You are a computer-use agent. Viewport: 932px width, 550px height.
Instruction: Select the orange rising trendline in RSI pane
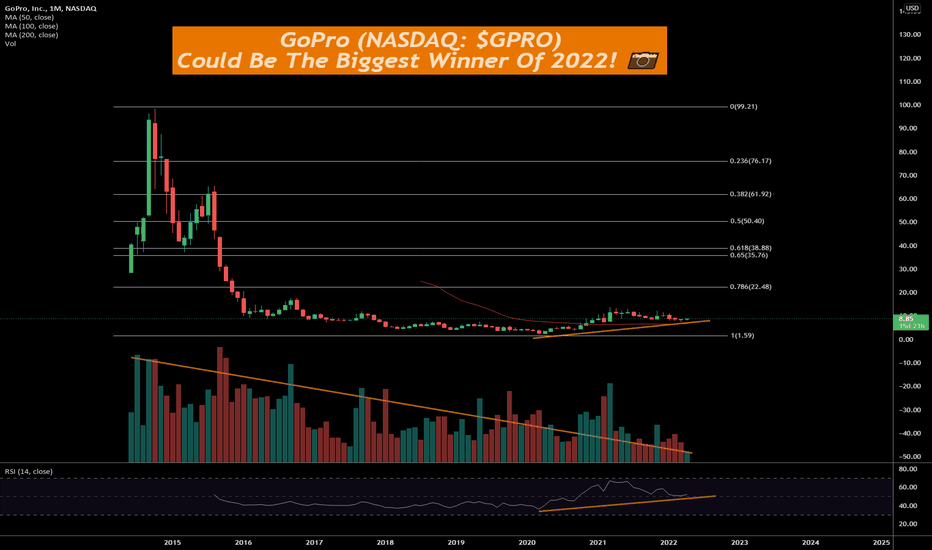(627, 503)
